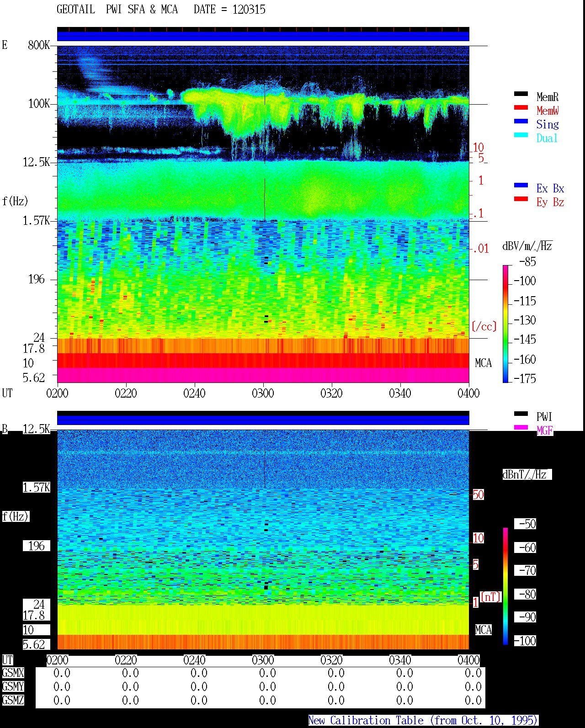Click the red "[nT]" unit label
585x728 pixels.
491,597
